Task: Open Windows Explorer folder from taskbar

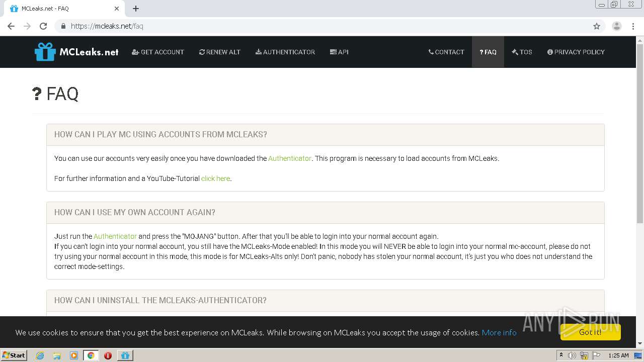Action: [57, 355]
